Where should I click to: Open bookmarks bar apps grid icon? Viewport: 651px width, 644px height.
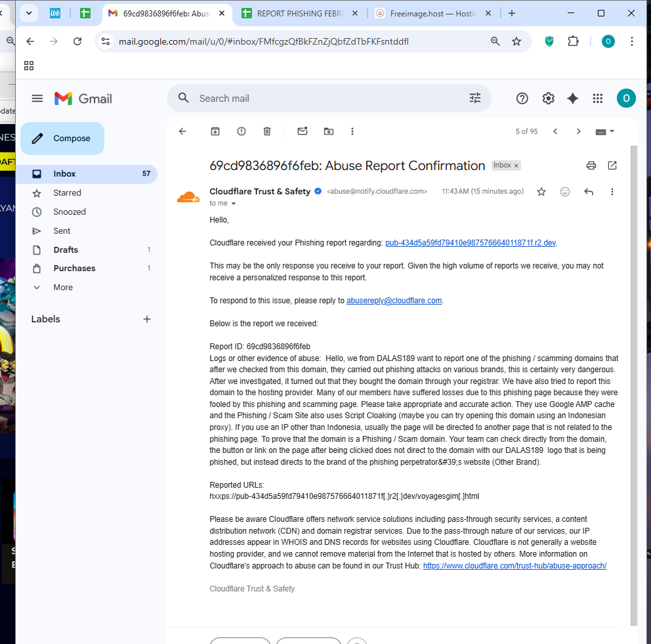(29, 66)
